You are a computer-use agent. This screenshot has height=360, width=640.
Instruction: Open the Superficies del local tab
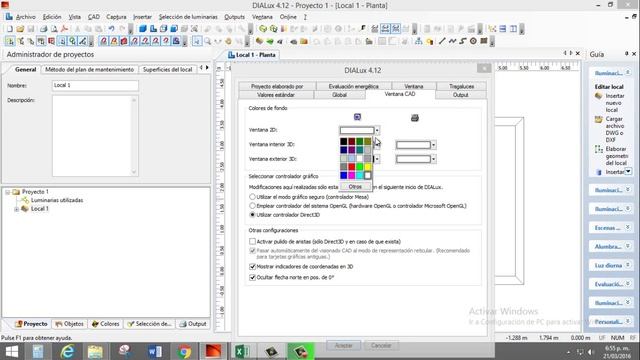click(x=167, y=69)
